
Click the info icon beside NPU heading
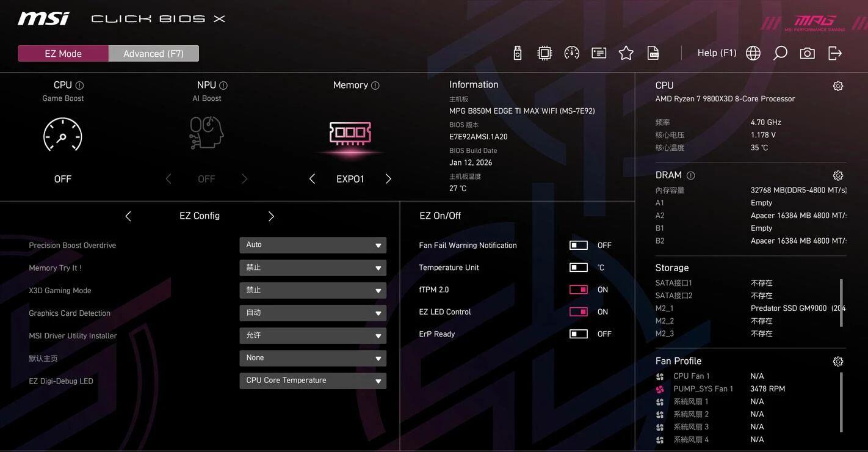point(223,86)
